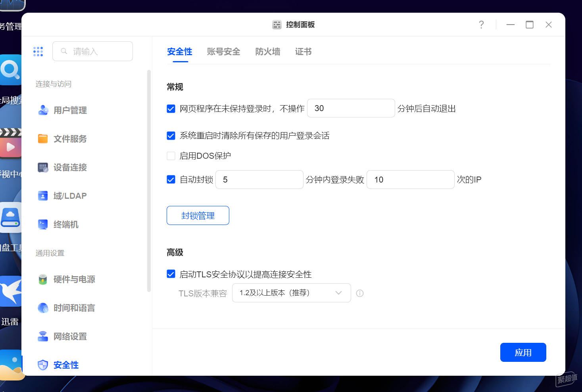Click the idle minutes field showing 30
This screenshot has height=392, width=582.
point(351,108)
